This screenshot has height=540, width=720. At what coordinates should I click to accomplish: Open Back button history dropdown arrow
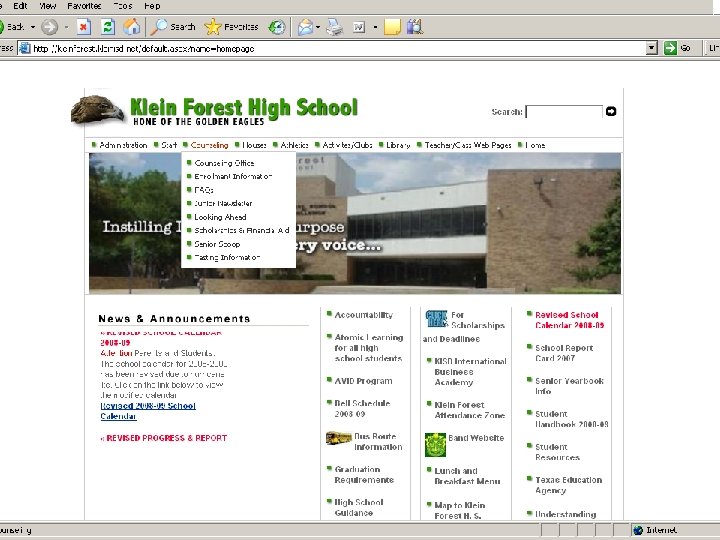[33, 27]
